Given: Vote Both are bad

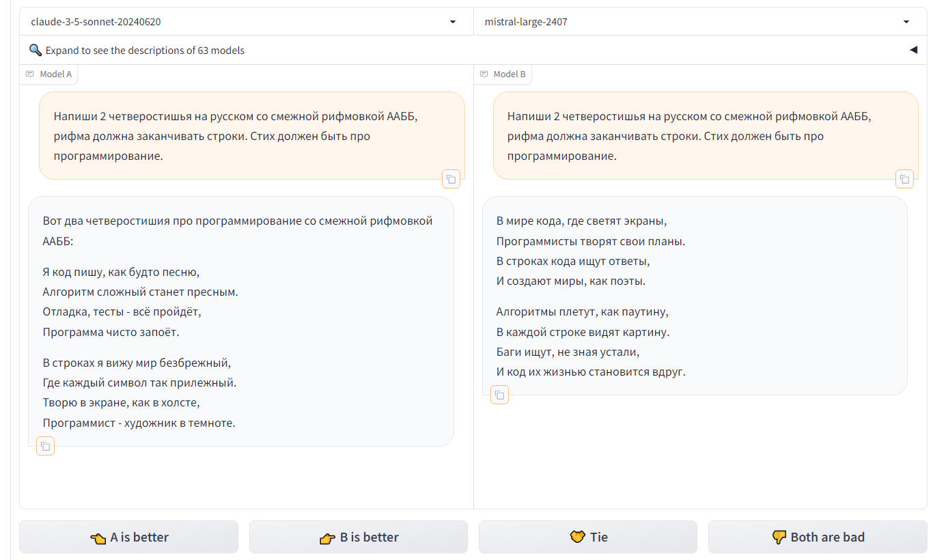Looking at the screenshot, I should click(818, 537).
